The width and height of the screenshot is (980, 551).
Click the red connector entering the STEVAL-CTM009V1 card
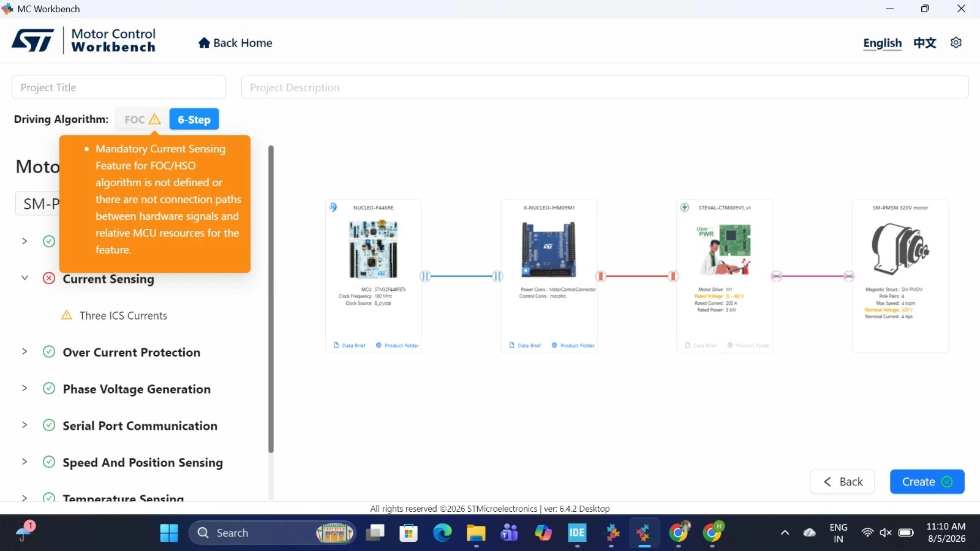(x=673, y=276)
